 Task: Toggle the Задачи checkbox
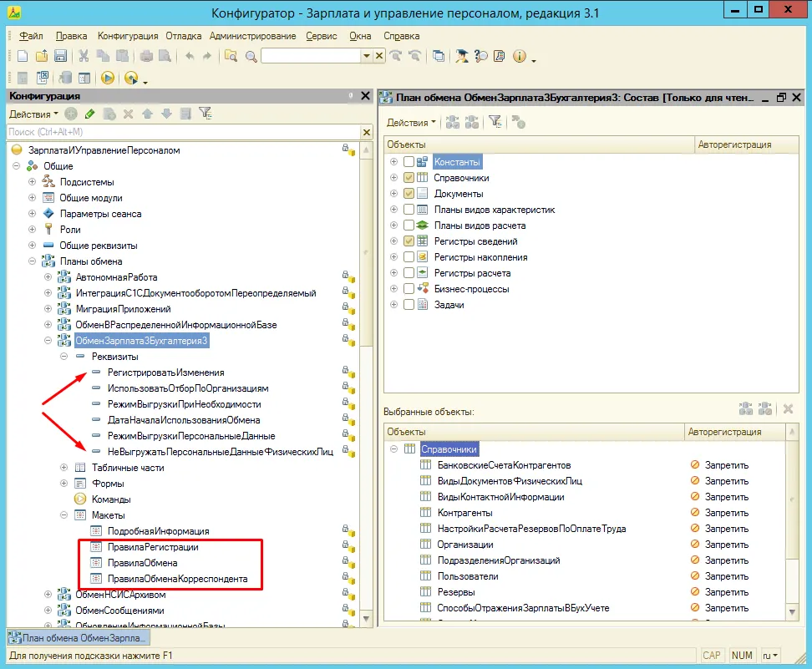(409, 305)
